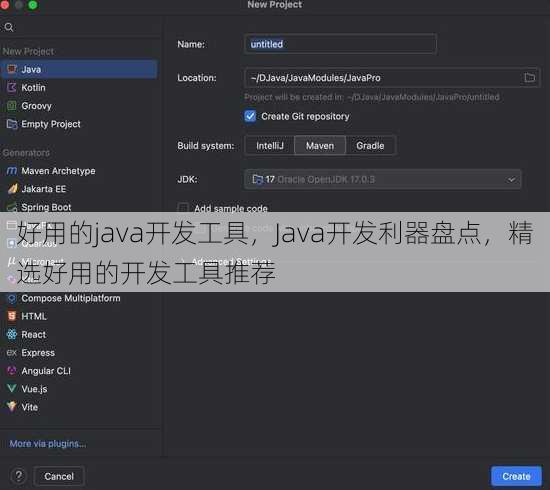Click the Compose Multiplatform icon

pyautogui.click(x=12, y=298)
